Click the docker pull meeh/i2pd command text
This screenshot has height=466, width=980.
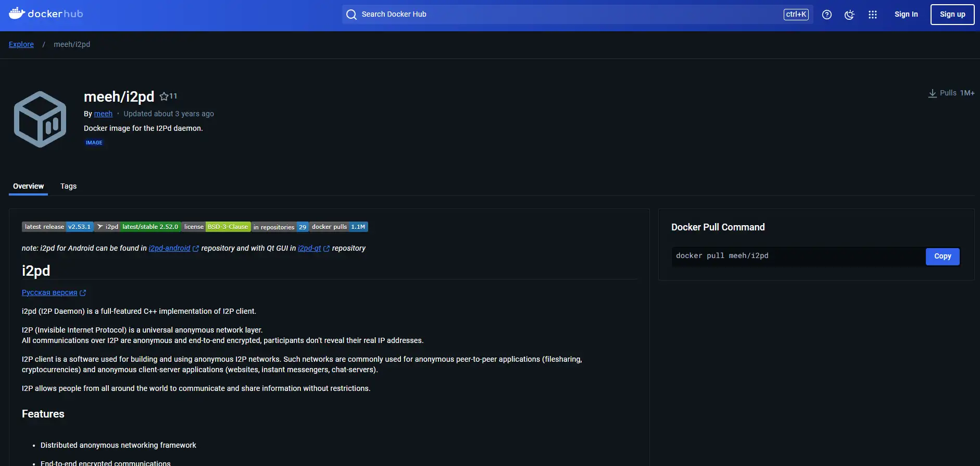point(722,256)
